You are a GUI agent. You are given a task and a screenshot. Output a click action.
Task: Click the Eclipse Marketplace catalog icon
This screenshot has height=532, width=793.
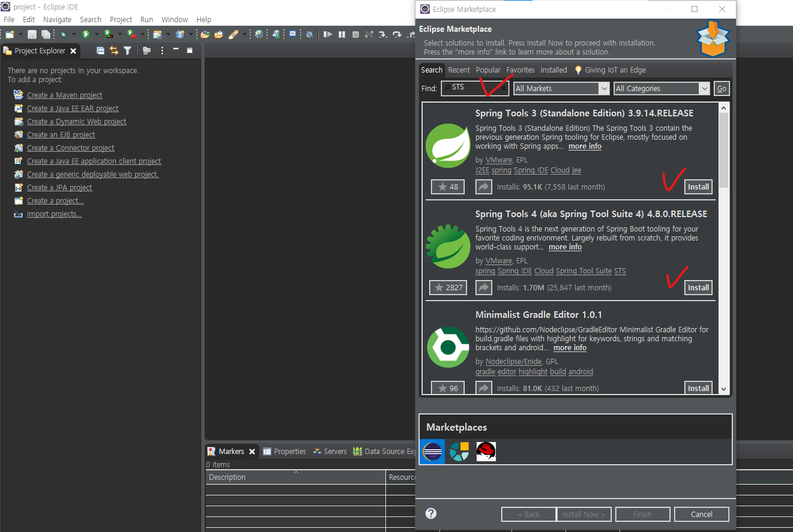[x=432, y=451]
